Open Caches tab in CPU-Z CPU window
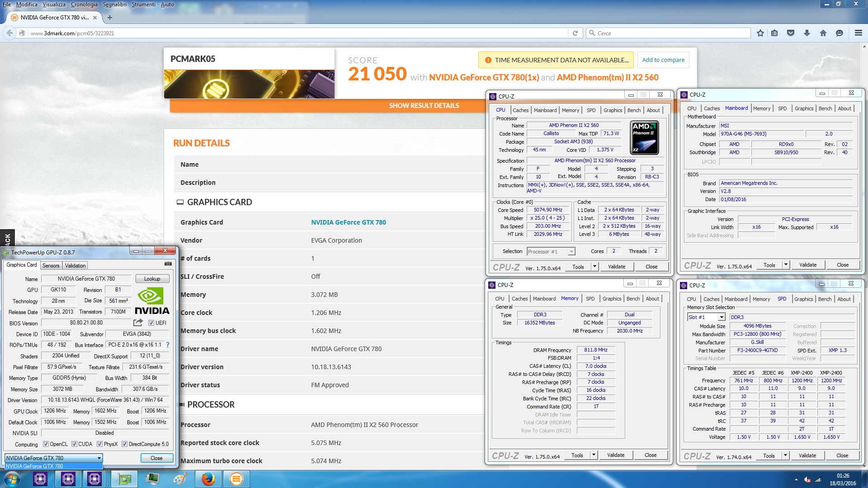Image resolution: width=868 pixels, height=488 pixels. click(520, 110)
